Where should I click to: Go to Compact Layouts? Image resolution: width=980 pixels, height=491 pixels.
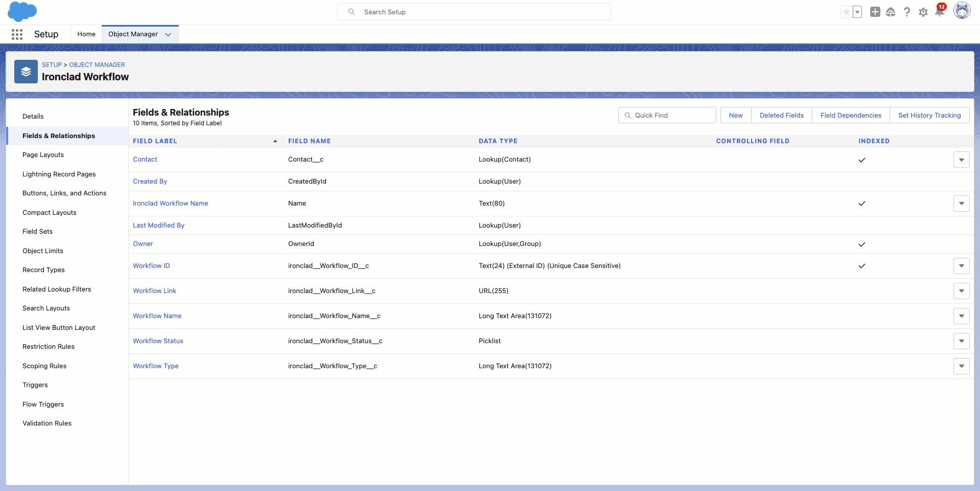(50, 213)
